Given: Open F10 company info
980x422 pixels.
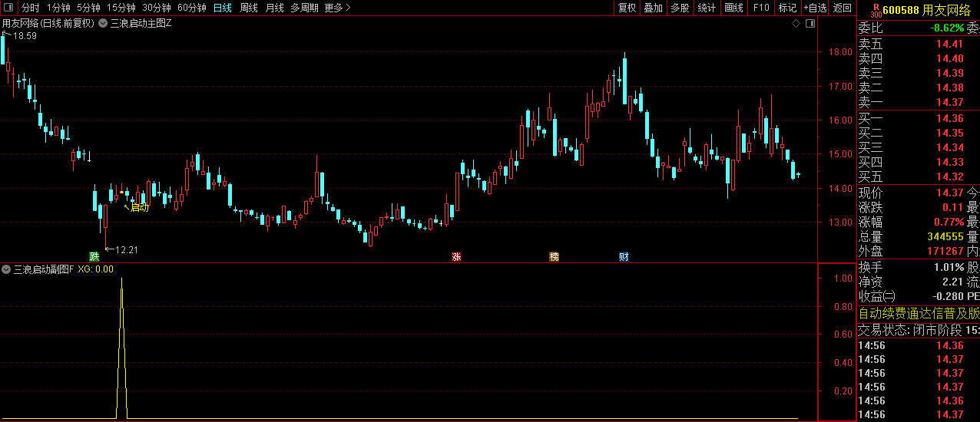Looking at the screenshot, I should coord(760,8).
